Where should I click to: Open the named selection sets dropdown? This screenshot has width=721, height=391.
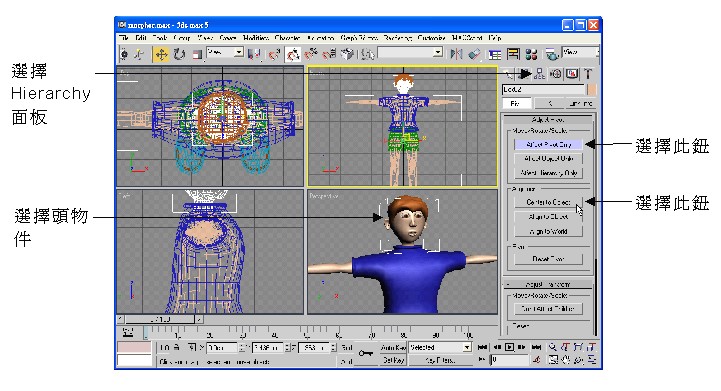coord(410,53)
